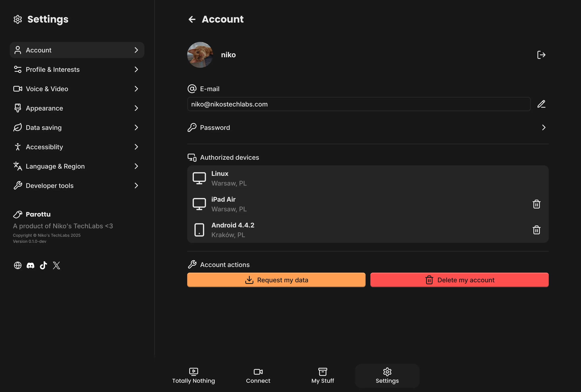Click the Voice & Video camera icon

tap(18, 89)
